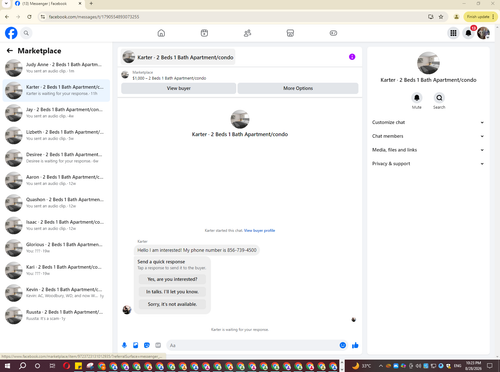The width and height of the screenshot is (500, 372).
Task: Open the Quashon apartment conversation
Action: coord(56,203)
